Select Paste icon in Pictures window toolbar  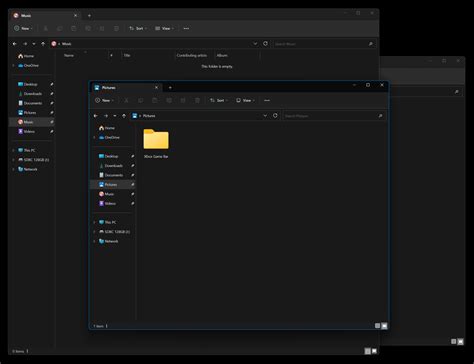[155, 100]
